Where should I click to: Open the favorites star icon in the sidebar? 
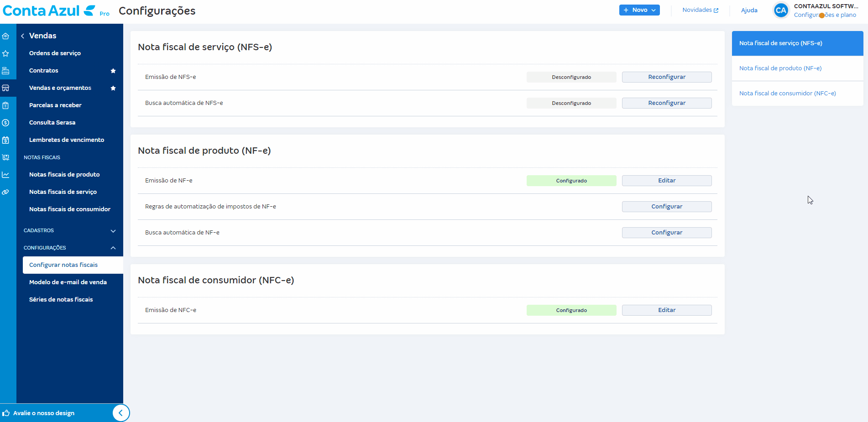pyautogui.click(x=5, y=53)
